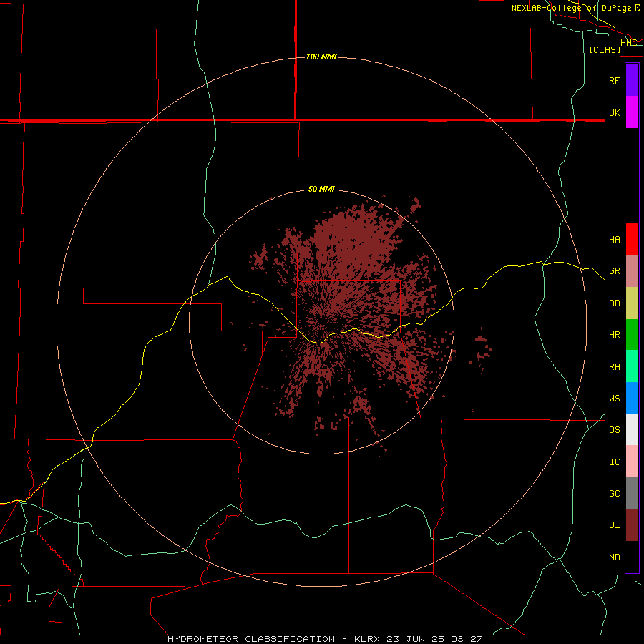
Task: Click the UK legend label
Action: click(615, 112)
